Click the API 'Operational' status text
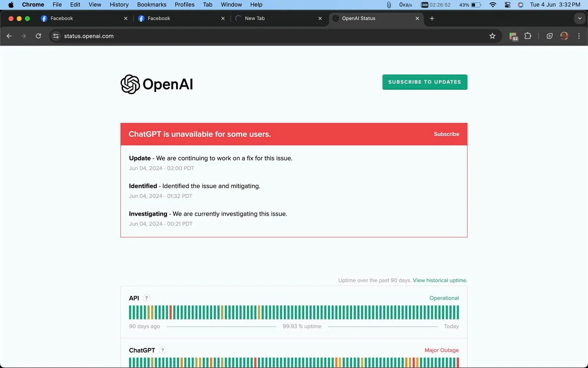This screenshot has width=588, height=368. (x=444, y=298)
